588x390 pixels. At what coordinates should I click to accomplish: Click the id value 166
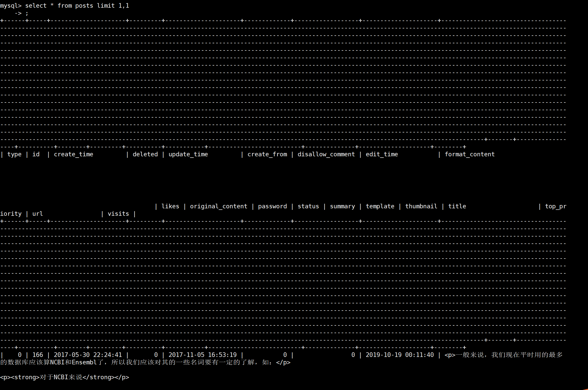coord(38,355)
